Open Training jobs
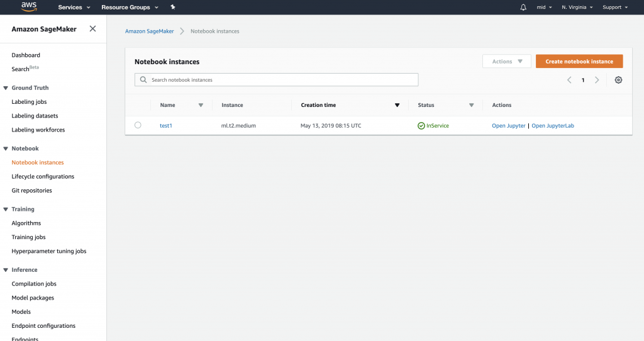Viewport: 644px width, 341px height. (x=28, y=237)
